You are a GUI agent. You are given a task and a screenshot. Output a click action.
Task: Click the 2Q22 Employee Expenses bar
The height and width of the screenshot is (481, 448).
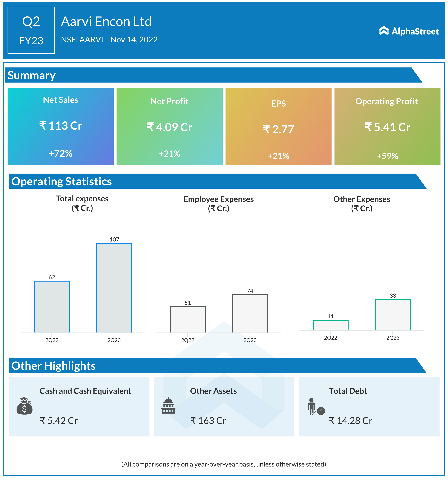tap(188, 319)
